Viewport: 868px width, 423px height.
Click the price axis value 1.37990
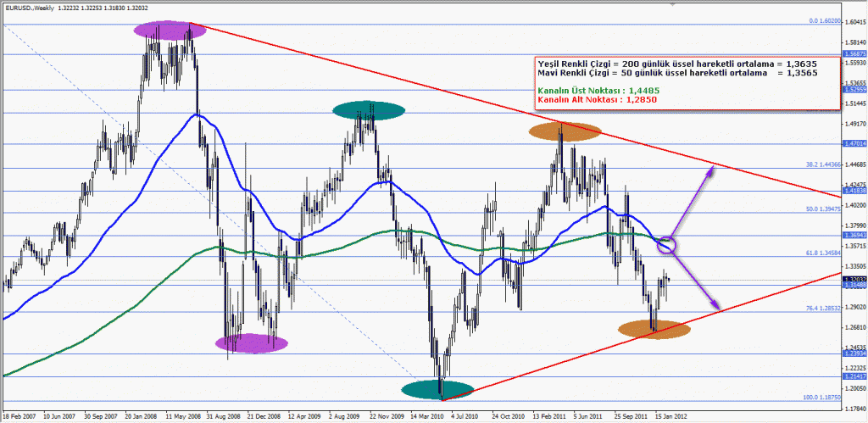tap(856, 225)
